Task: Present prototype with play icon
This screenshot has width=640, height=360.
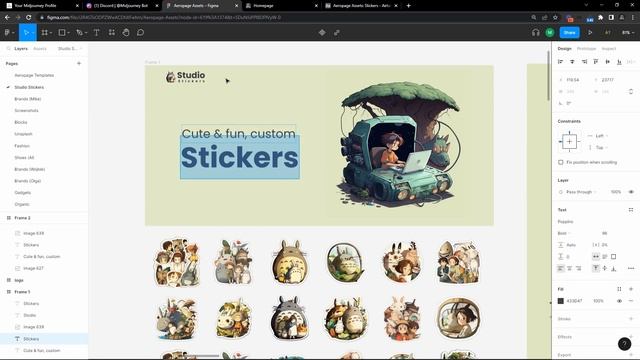Action: 590,33
